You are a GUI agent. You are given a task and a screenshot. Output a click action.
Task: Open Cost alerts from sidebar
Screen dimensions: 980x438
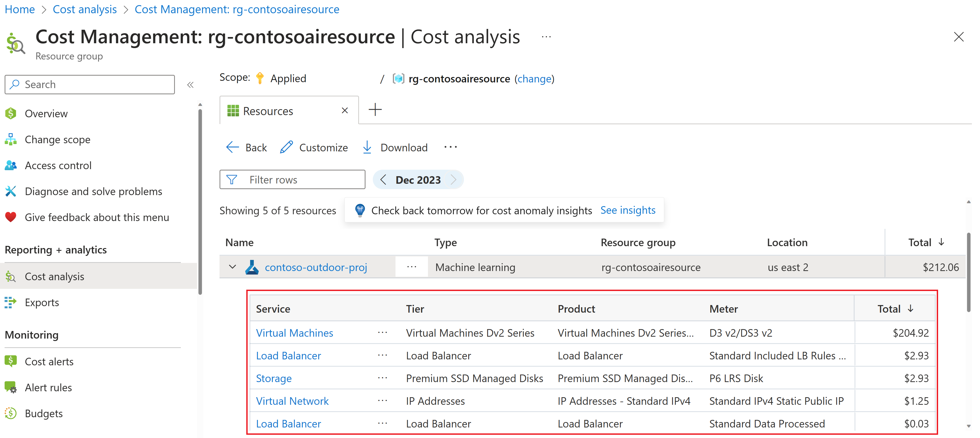coord(49,361)
